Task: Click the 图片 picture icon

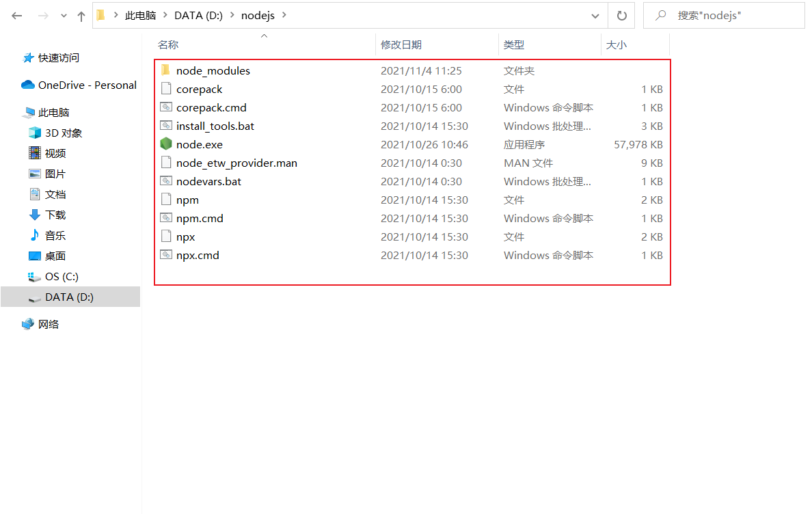Action: pos(35,174)
